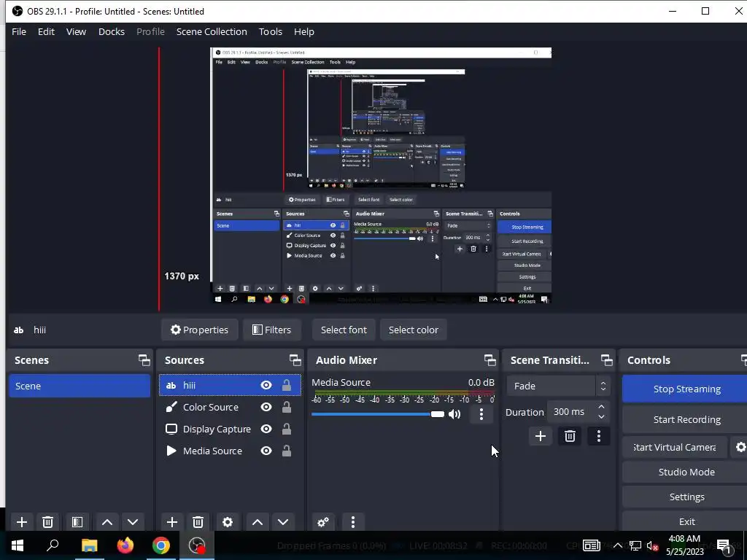
Task: Open Firefox from the taskbar
Action: (125, 545)
